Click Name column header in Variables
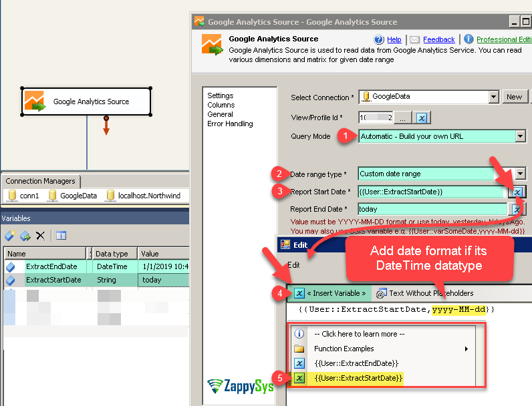This screenshot has height=406, width=532. (x=45, y=254)
